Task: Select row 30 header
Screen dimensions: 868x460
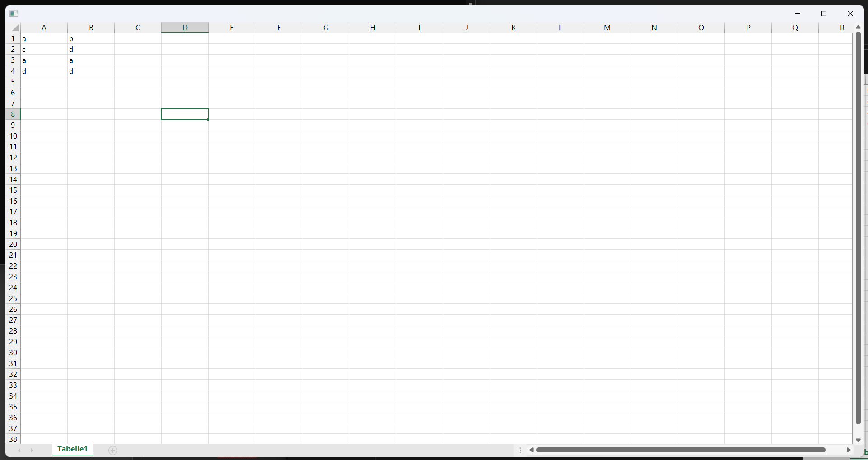Action: click(x=13, y=353)
